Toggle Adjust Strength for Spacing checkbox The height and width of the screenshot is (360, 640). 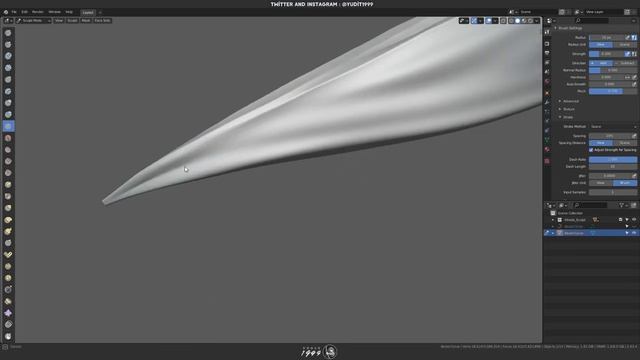[591, 150]
